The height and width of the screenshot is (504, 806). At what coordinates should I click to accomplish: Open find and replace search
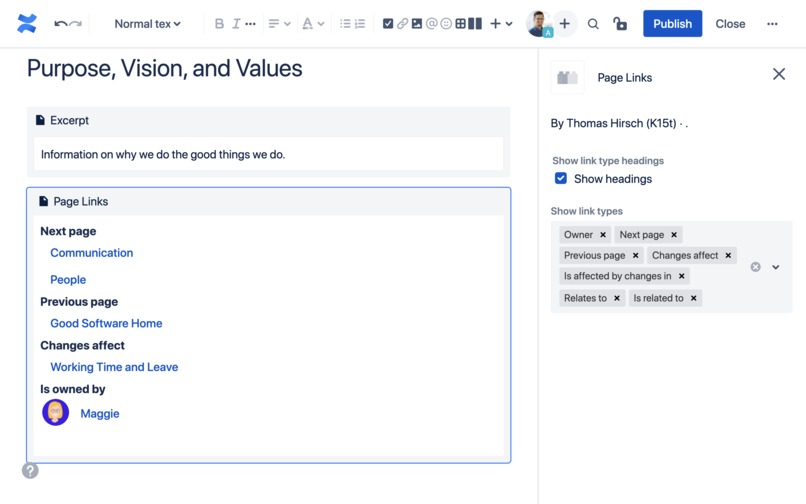593,24
